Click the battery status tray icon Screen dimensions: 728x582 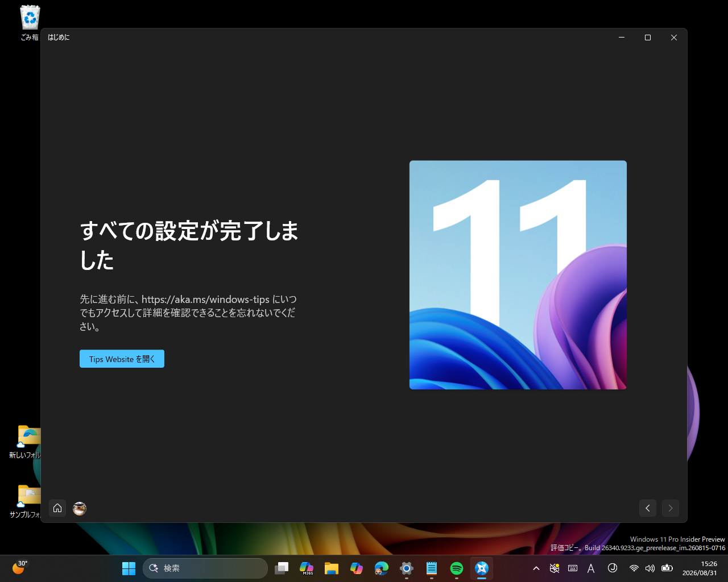(x=667, y=568)
